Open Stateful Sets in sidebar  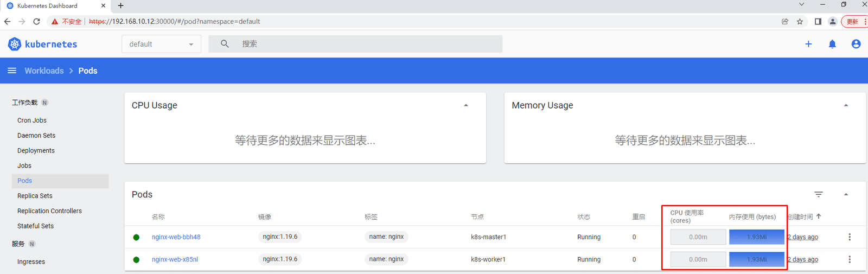[x=35, y=226]
